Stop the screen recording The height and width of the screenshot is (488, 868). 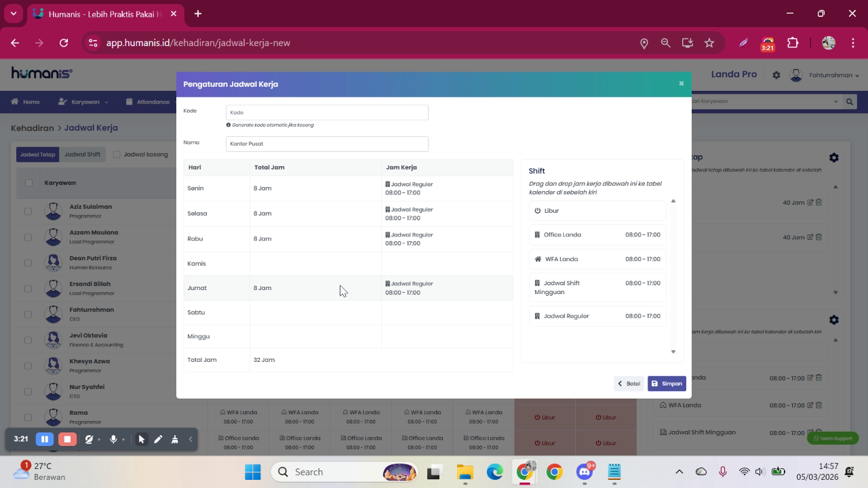67,439
